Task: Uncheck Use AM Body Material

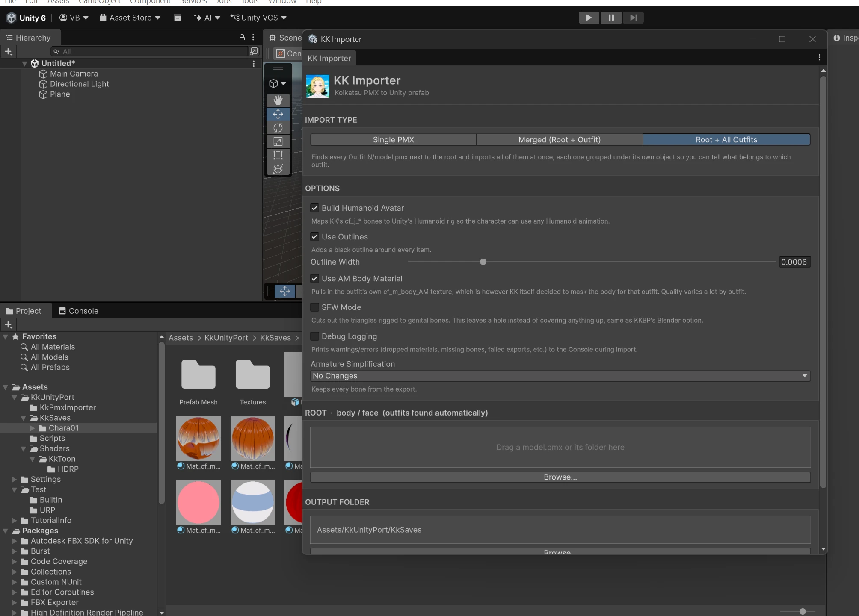Action: point(315,279)
